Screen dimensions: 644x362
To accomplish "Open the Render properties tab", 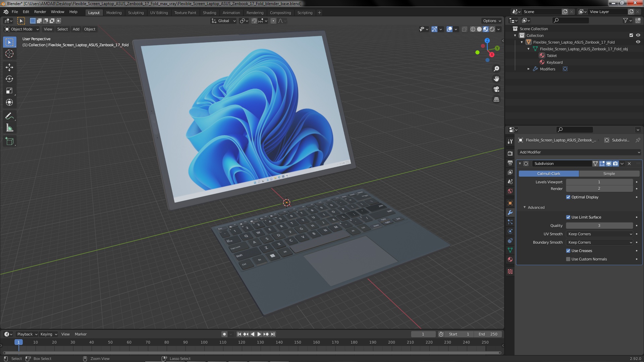I will point(510,154).
